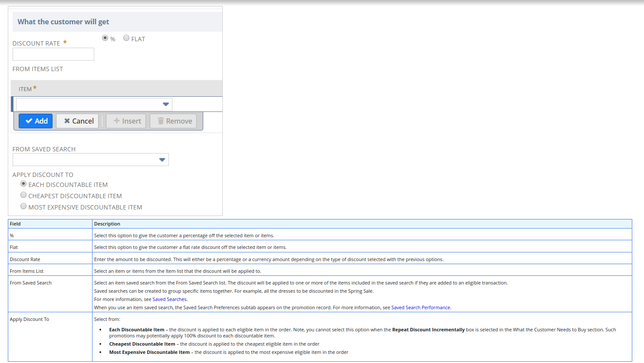The width and height of the screenshot is (644, 363).
Task: Follow the Saved Search Performance link
Action: pos(420,307)
